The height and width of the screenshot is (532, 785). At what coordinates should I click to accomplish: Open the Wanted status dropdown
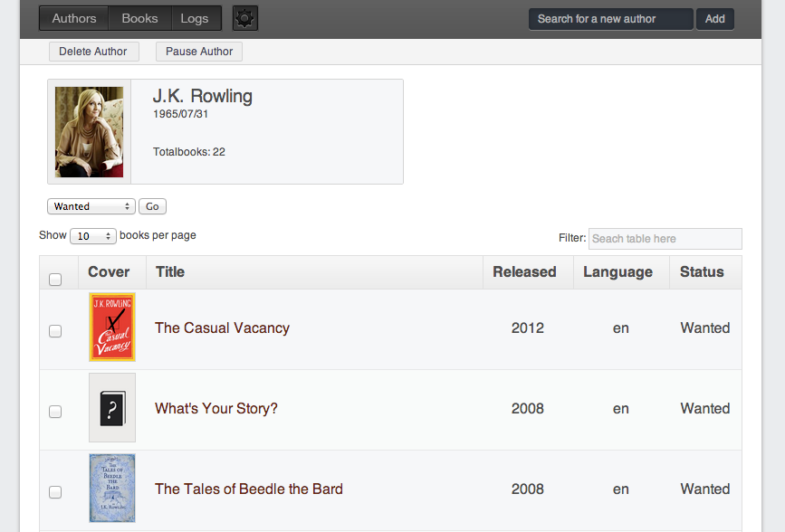point(91,206)
